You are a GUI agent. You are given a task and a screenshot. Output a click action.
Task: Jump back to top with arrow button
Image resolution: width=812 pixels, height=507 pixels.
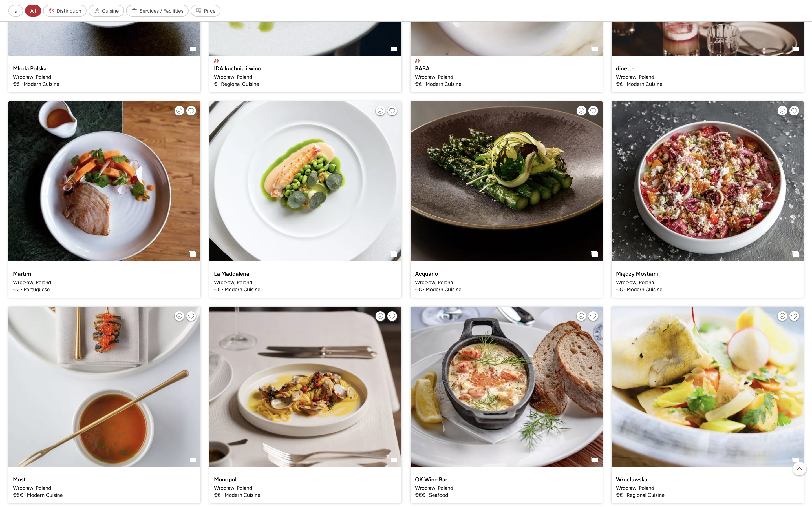799,468
